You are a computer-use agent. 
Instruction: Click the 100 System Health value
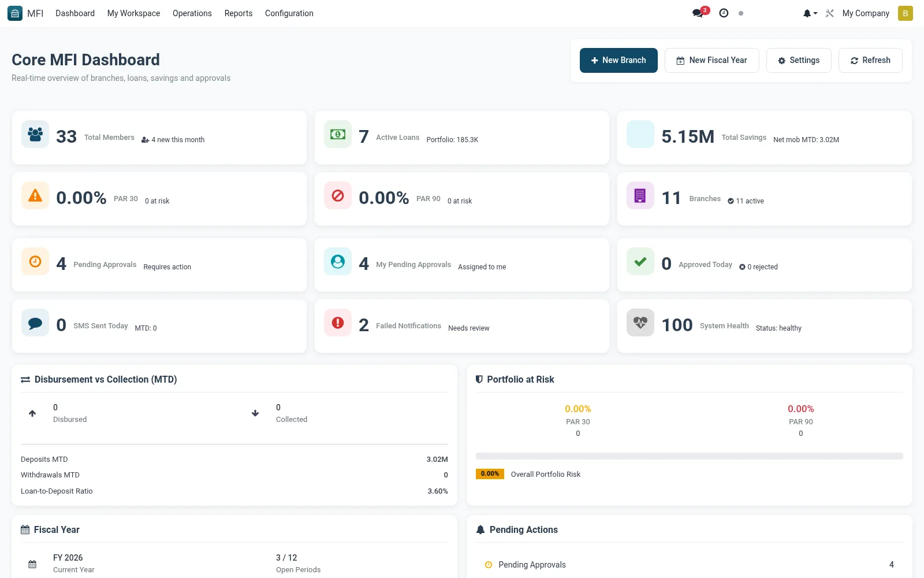(677, 325)
